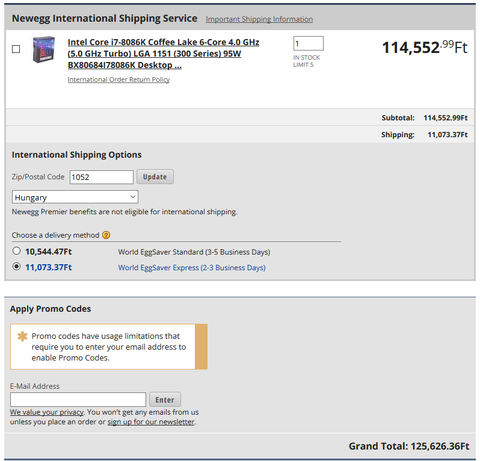
Task: Open the Intel Core i7 product thumbnail
Action: point(43,49)
